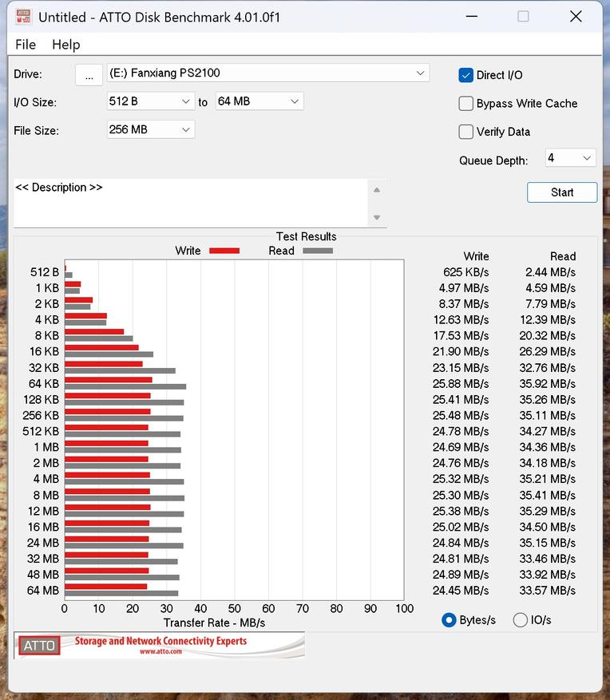Click the write value '25.88 MB/s'
The height and width of the screenshot is (700, 610).
click(x=461, y=384)
